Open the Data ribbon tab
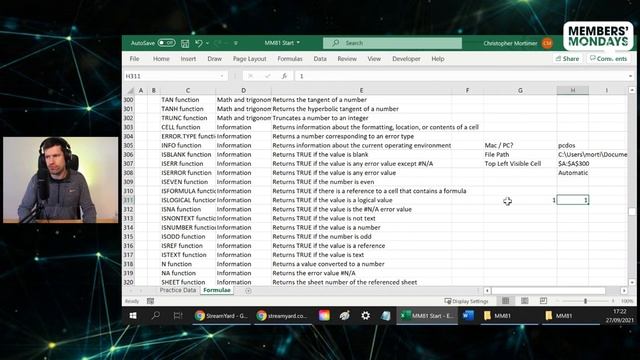The height and width of the screenshot is (360, 640). (x=320, y=59)
